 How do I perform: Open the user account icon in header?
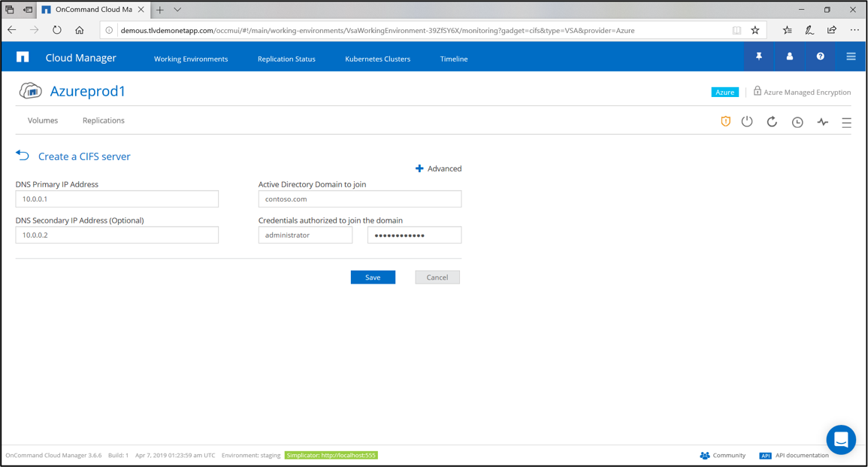790,56
